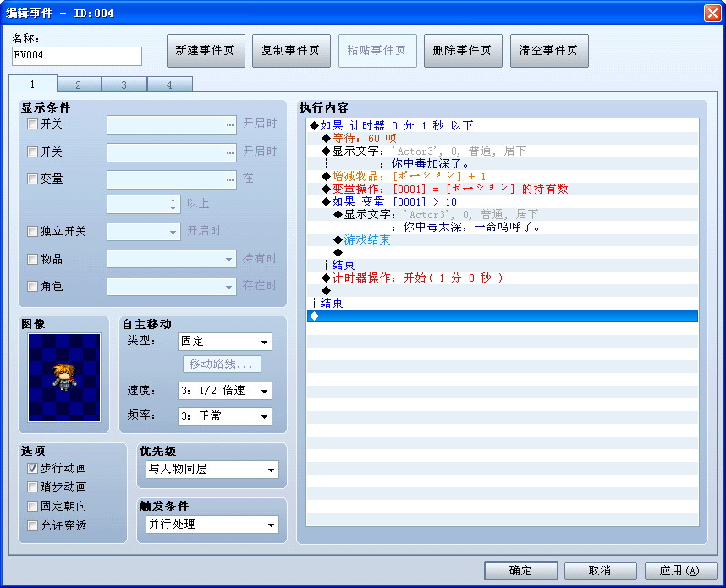726x588 pixels.
Task: Open the 速度 dropdown showing 1/2 倍速
Action: [225, 391]
